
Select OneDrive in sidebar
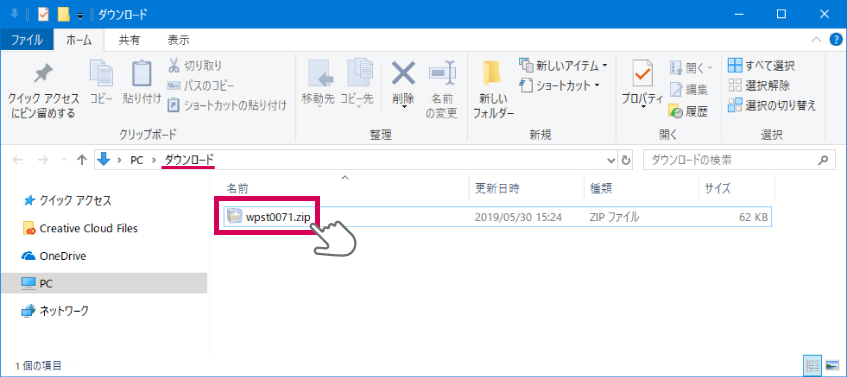point(53,256)
